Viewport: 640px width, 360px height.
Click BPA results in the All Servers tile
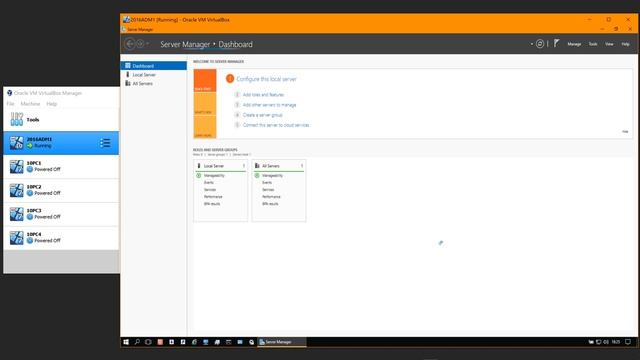point(270,204)
